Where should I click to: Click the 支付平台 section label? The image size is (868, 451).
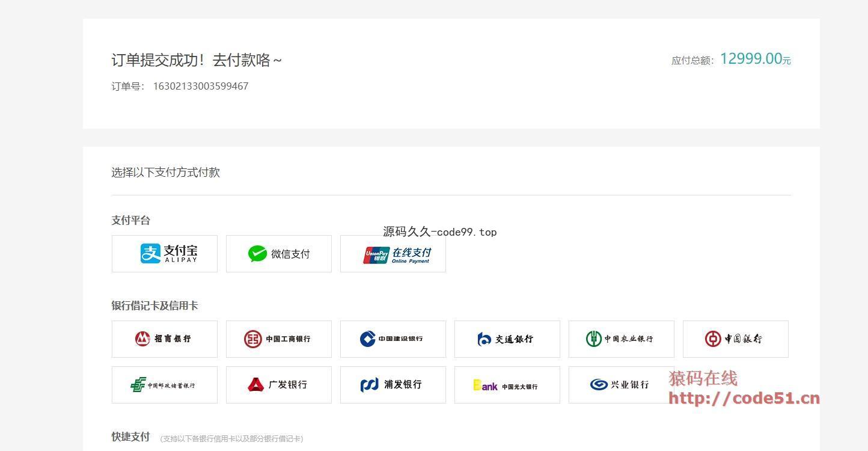[130, 220]
